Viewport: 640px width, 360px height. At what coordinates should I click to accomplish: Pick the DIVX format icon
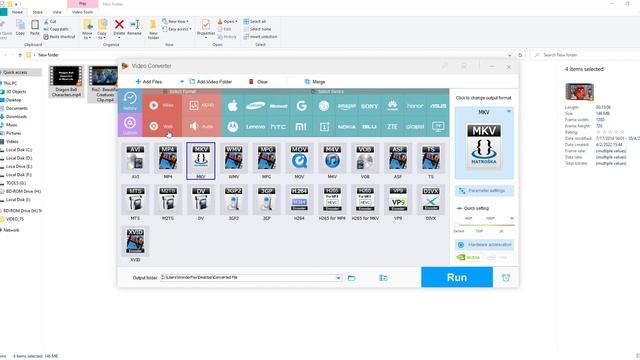click(x=431, y=200)
